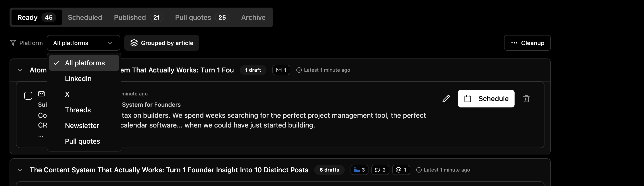Delete the newsletter draft with trash icon
644x186 pixels.
(x=526, y=99)
